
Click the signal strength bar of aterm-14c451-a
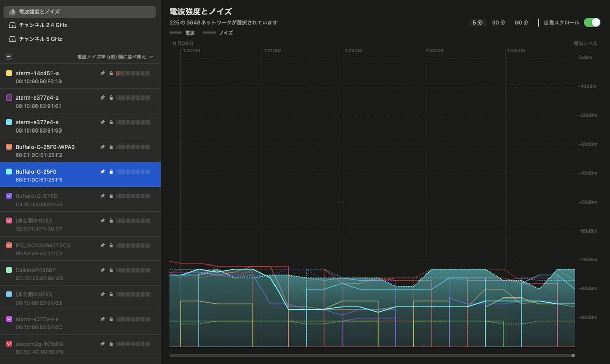point(133,73)
